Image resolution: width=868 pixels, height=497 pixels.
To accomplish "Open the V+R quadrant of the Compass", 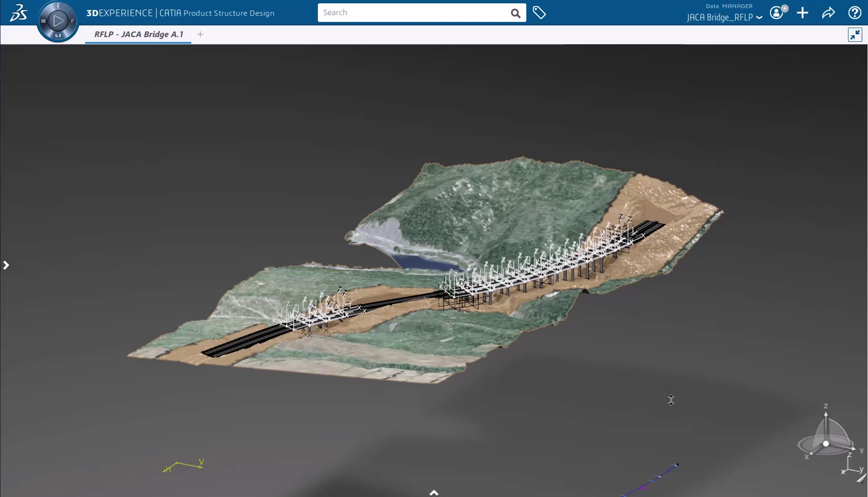I will [x=58, y=36].
